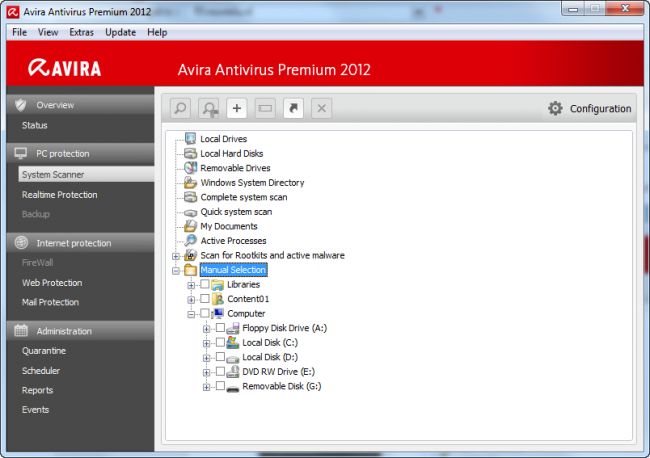Viewport: 650px width, 458px height.
Task: Expand the Floppy Disk Drive (A:) node
Action: click(x=206, y=329)
